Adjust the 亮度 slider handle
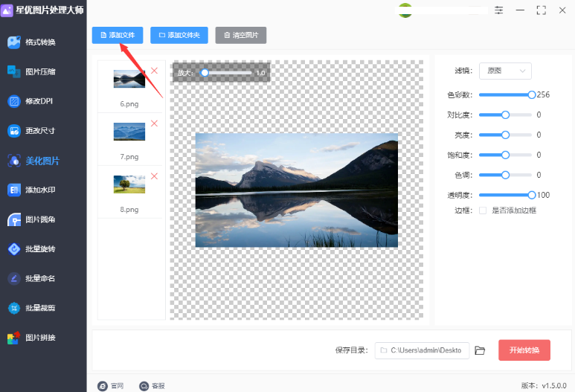Screen dimensions: 575x392 505,135
